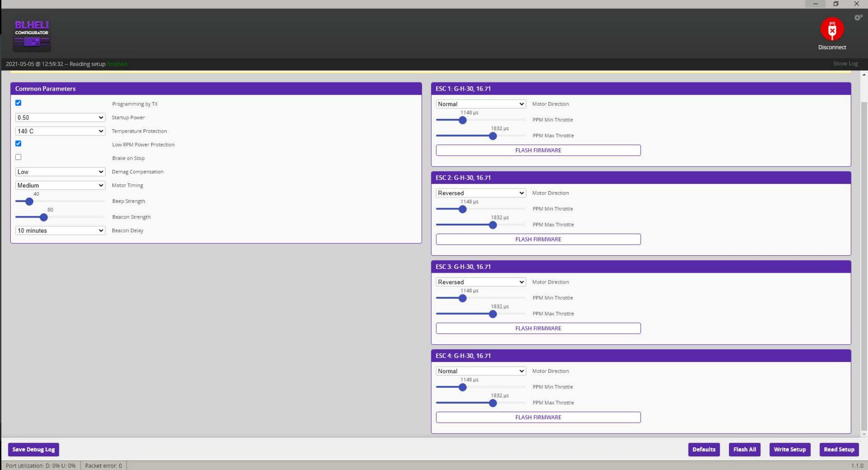Enable Brake on Stop checkbox
This screenshot has width=868, height=470.
(x=18, y=157)
